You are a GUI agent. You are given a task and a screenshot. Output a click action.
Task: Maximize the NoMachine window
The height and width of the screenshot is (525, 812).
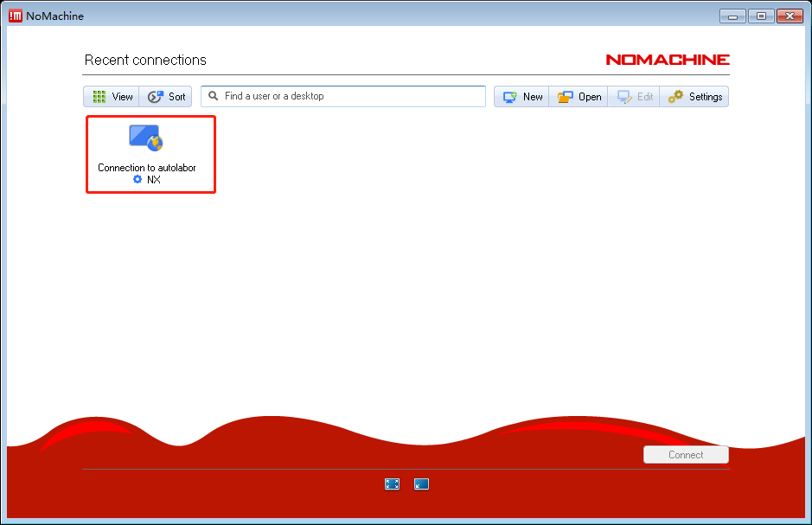[x=761, y=16]
